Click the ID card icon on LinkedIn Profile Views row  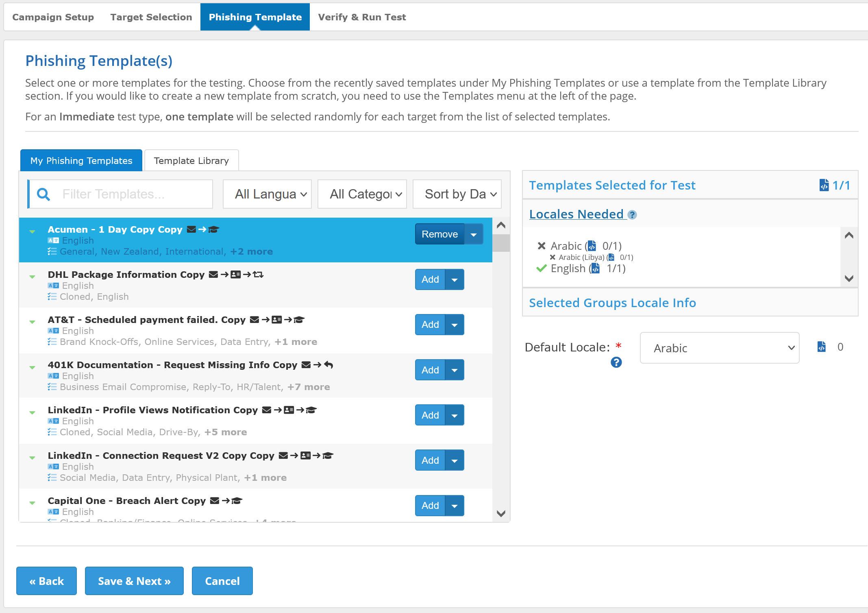[289, 410]
